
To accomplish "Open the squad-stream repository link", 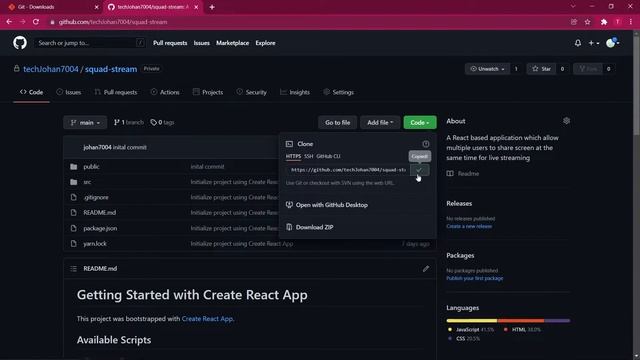I will [111, 69].
